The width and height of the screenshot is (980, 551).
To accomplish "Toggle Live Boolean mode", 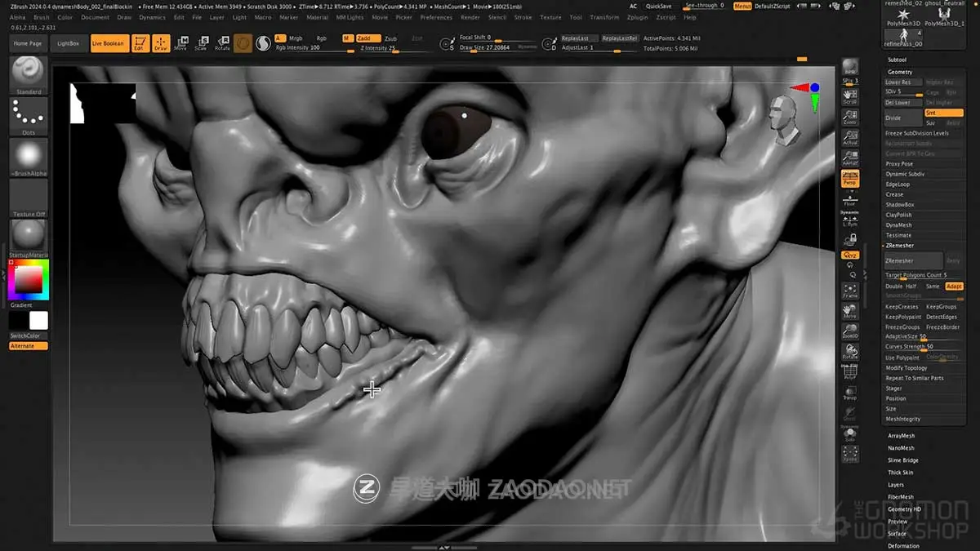I will 109,43.
